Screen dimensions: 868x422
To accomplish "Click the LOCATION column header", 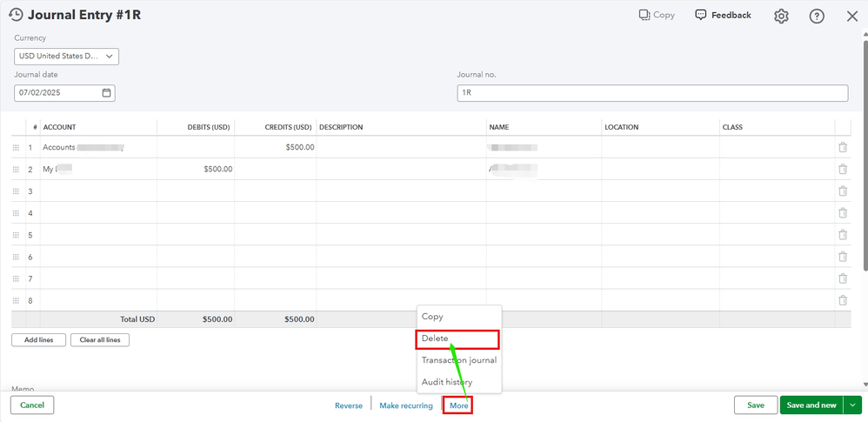I will (x=622, y=127).
